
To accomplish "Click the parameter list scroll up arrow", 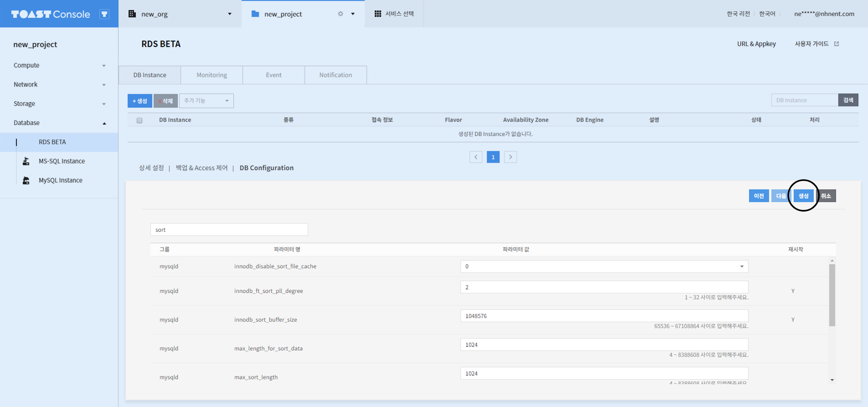I will point(832,261).
